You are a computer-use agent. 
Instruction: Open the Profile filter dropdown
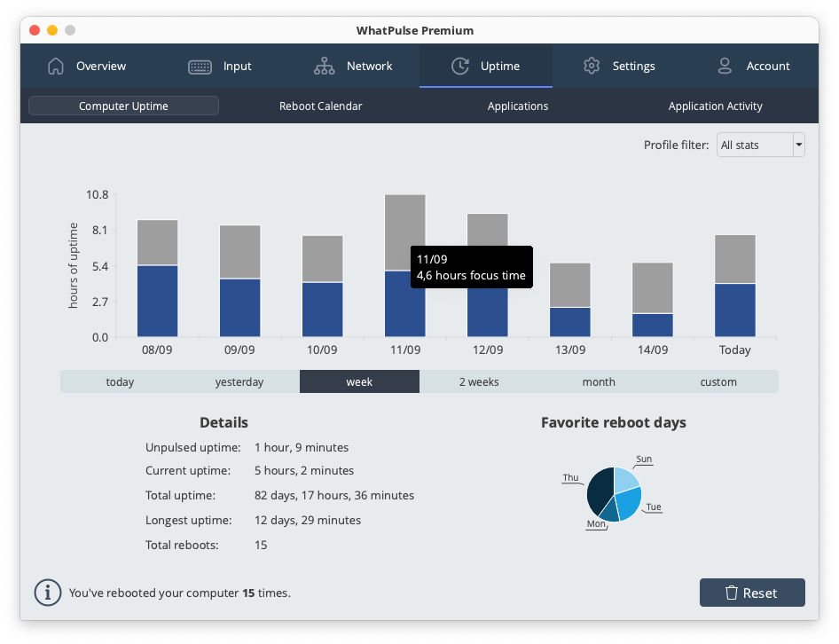tap(753, 145)
